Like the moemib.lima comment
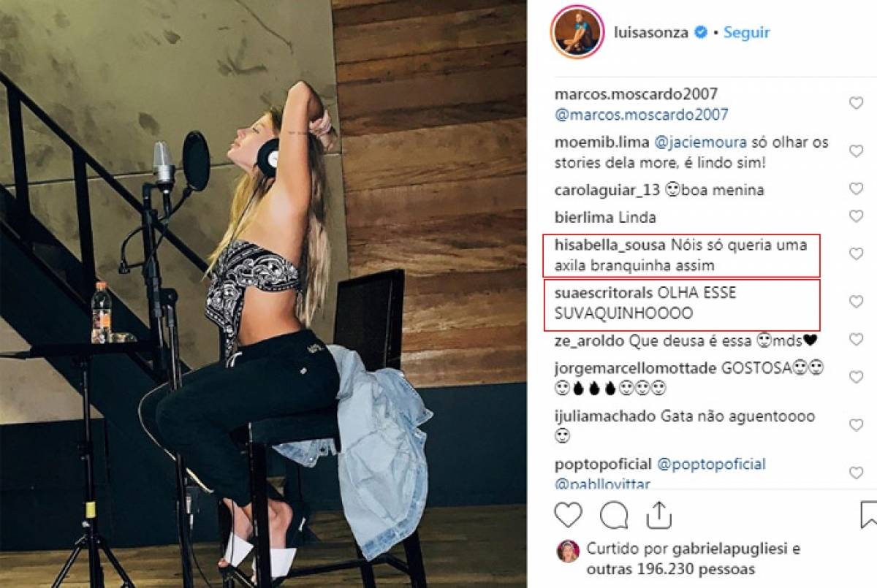Viewport: 877px width, 588px height. [x=856, y=150]
